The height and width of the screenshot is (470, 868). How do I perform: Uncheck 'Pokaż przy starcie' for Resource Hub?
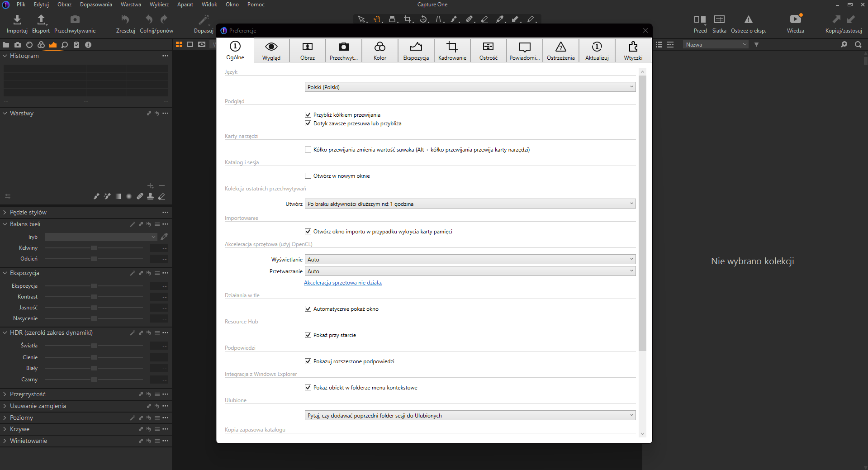pyautogui.click(x=308, y=335)
